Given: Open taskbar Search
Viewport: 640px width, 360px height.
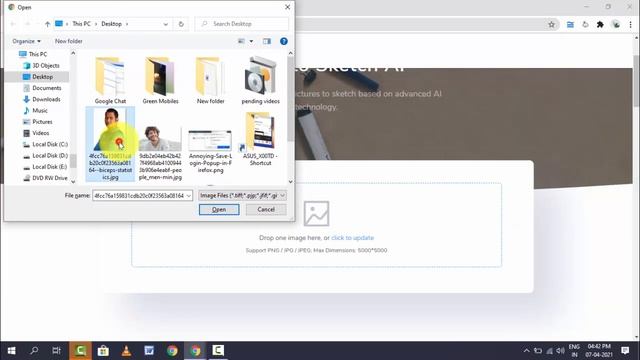Looking at the screenshot, I should click(34, 351).
